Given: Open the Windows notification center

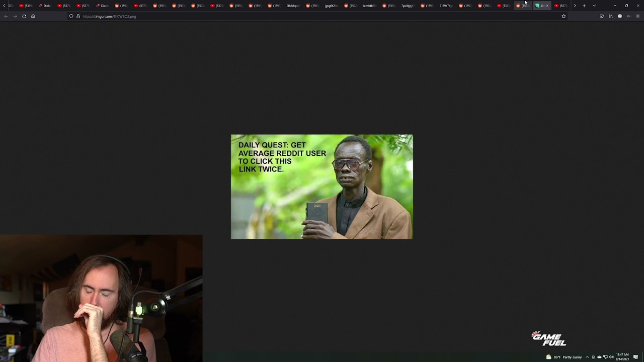Looking at the screenshot, I should click(636, 357).
